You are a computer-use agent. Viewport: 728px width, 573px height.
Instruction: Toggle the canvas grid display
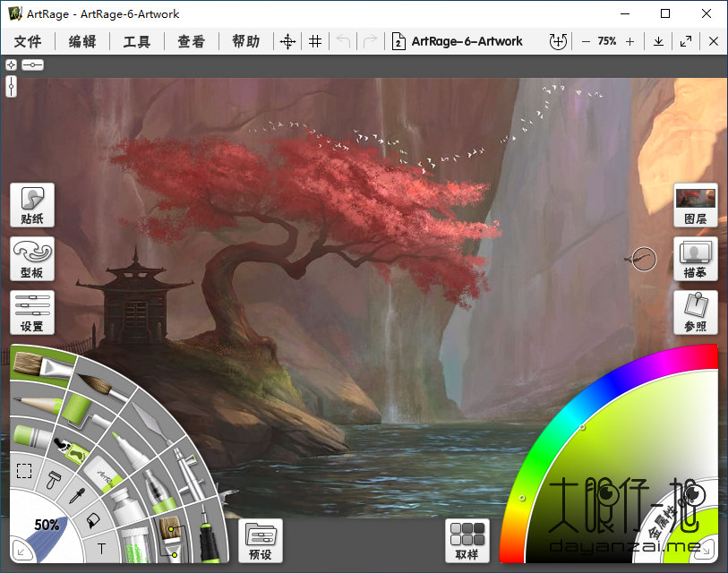click(315, 41)
